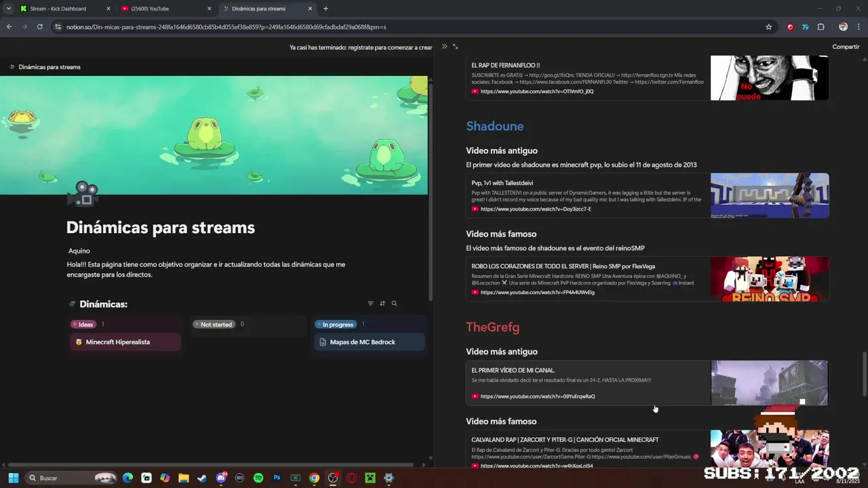Open File Explorer from taskbar
Viewport: 868px width, 488px height.
(x=183, y=478)
